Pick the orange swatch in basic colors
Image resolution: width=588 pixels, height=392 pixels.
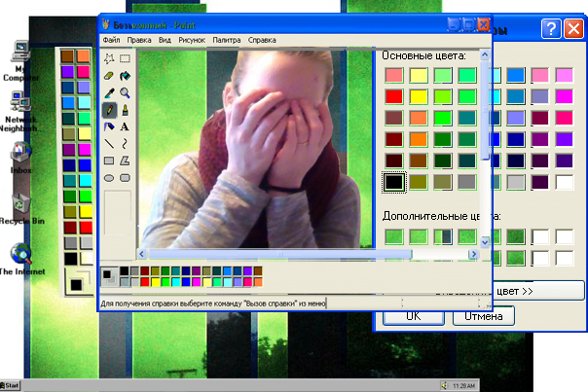(x=419, y=139)
